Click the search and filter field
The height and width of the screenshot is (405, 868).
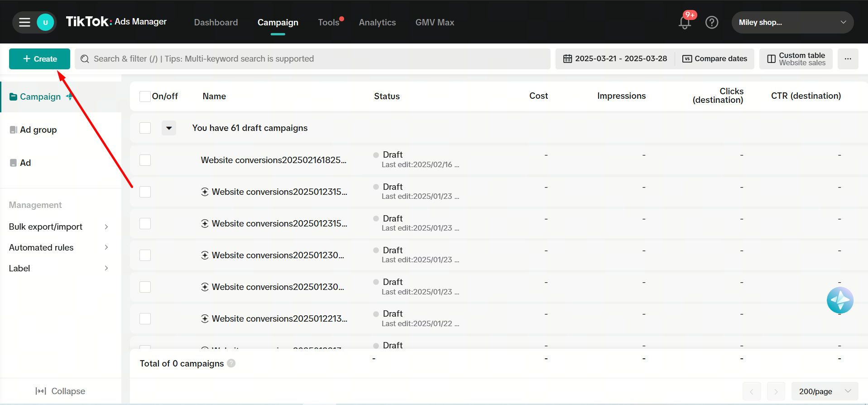[x=312, y=59]
